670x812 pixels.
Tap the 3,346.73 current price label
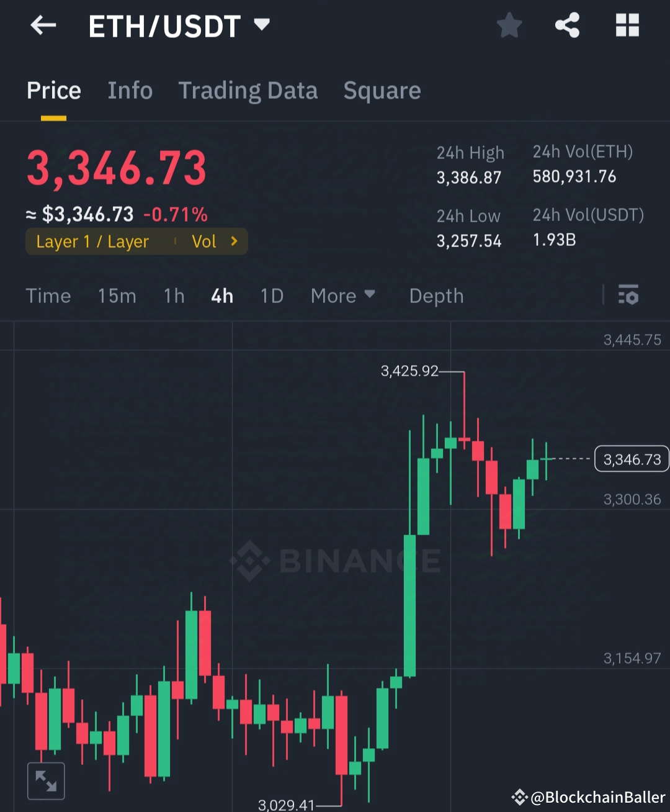[632, 459]
